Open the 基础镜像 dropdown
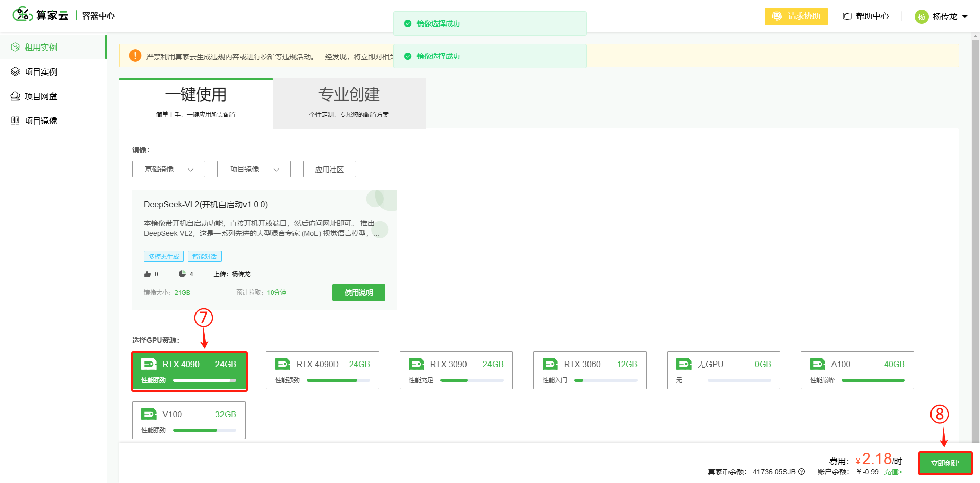 click(x=168, y=169)
